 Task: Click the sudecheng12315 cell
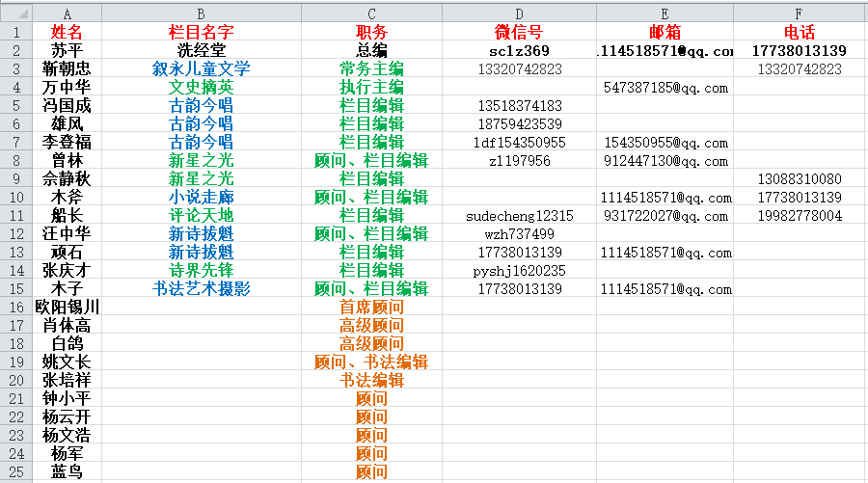(519, 215)
